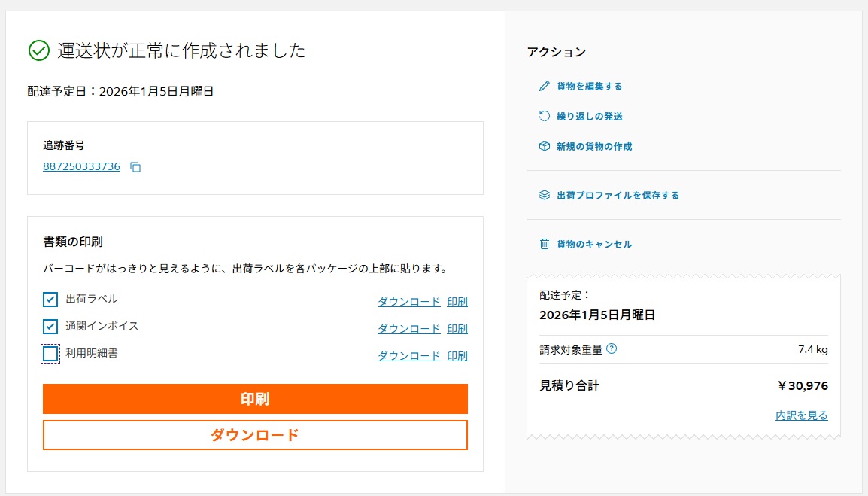Screen dimensions: 868x496
Task: Expand the cost breakdown via 内訳を見る
Action: click(802, 415)
